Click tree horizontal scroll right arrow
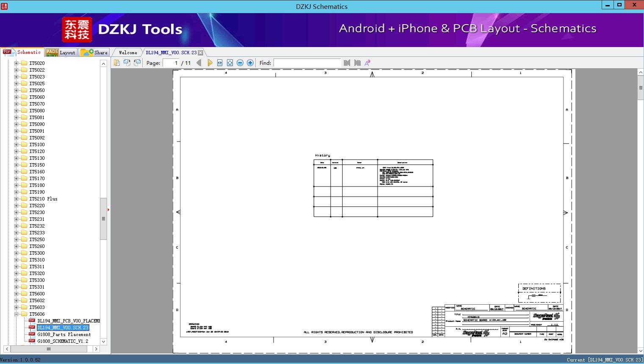This screenshot has width=644, height=364. click(x=96, y=349)
